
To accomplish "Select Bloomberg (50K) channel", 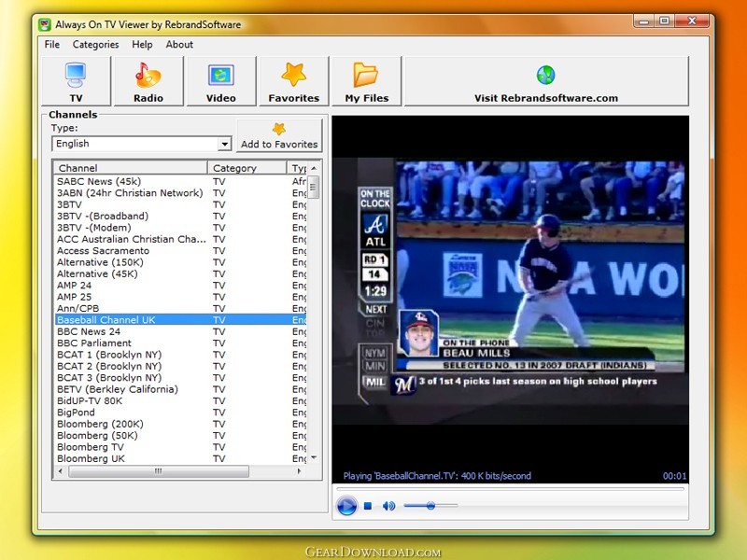I will coord(180,435).
